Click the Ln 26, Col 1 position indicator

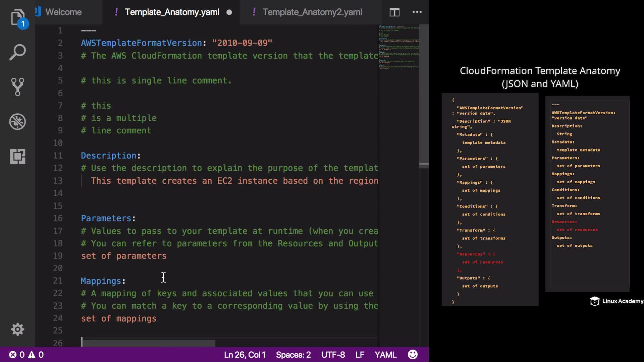pyautogui.click(x=245, y=355)
